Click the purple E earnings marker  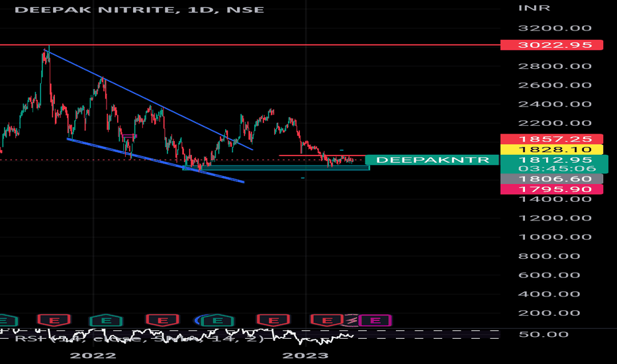375,320
